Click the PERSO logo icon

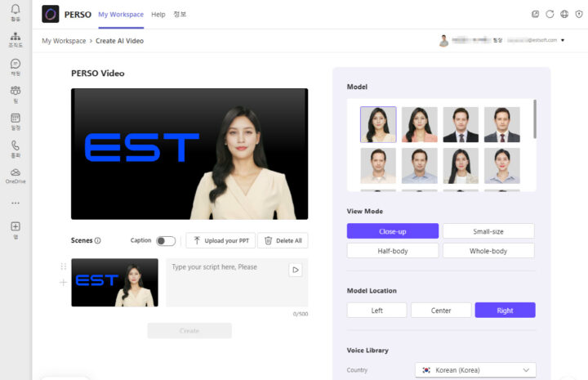[51, 14]
